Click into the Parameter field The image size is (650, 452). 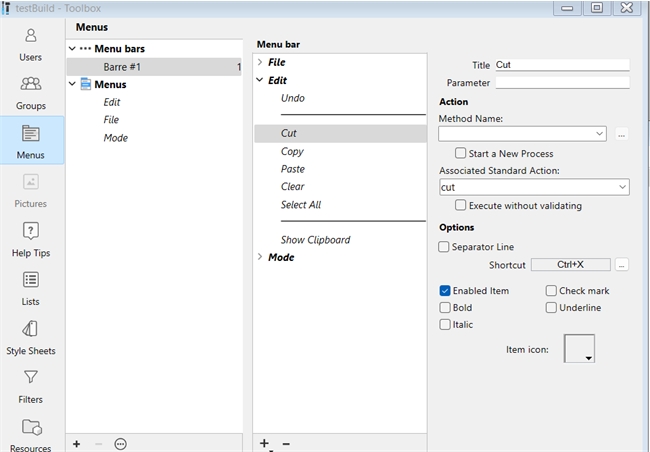563,83
